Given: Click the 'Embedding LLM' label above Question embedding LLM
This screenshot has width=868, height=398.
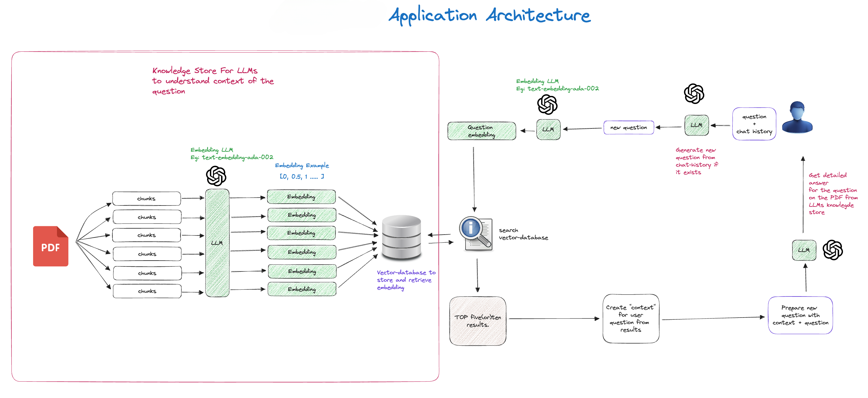Looking at the screenshot, I should 557,84.
